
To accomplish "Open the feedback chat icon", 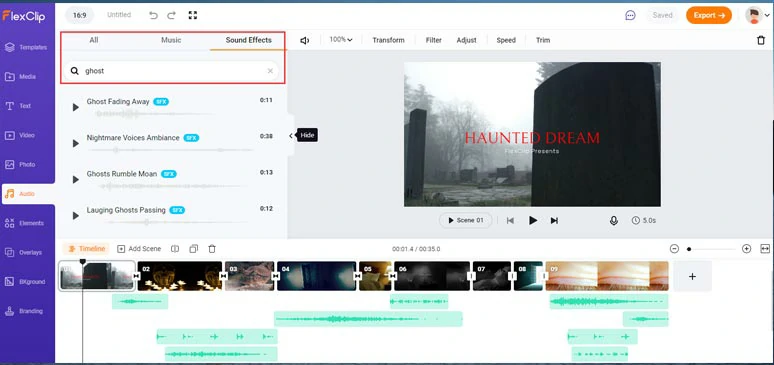I will click(630, 15).
